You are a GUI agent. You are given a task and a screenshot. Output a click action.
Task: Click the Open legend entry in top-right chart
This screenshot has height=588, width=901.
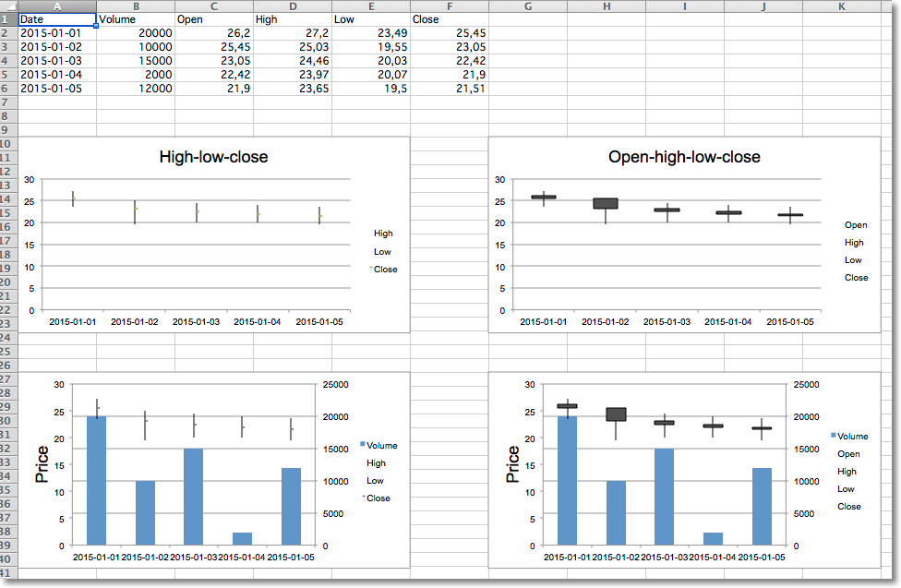(x=856, y=224)
